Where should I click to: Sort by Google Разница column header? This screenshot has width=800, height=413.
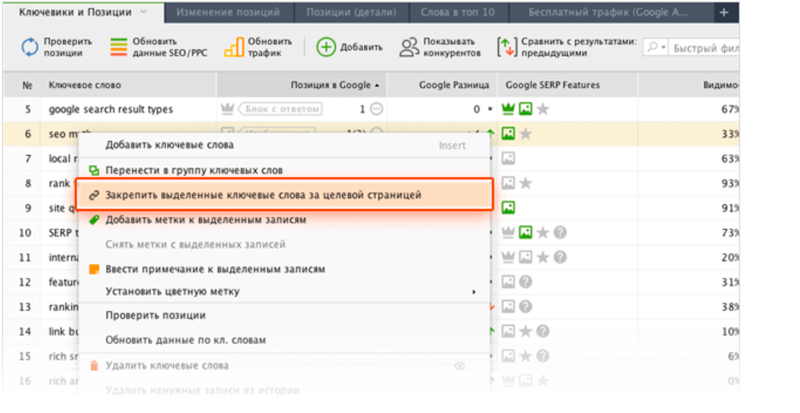coord(442,85)
